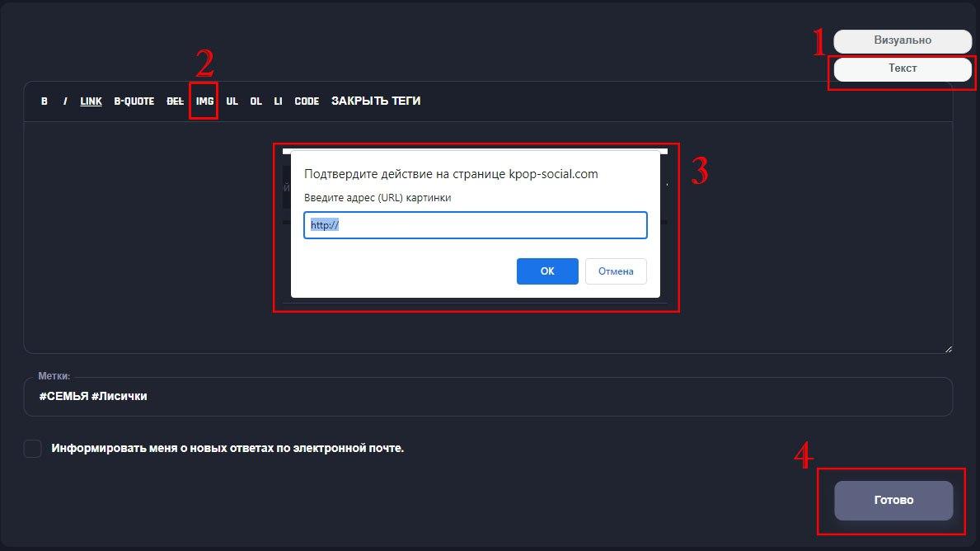Viewport: 980px width, 551px height.
Task: Switch to the Визуально editor tab
Action: (903, 40)
